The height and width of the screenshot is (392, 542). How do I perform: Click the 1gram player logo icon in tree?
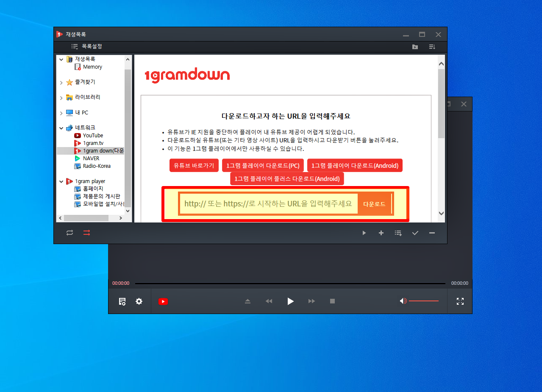tap(69, 181)
